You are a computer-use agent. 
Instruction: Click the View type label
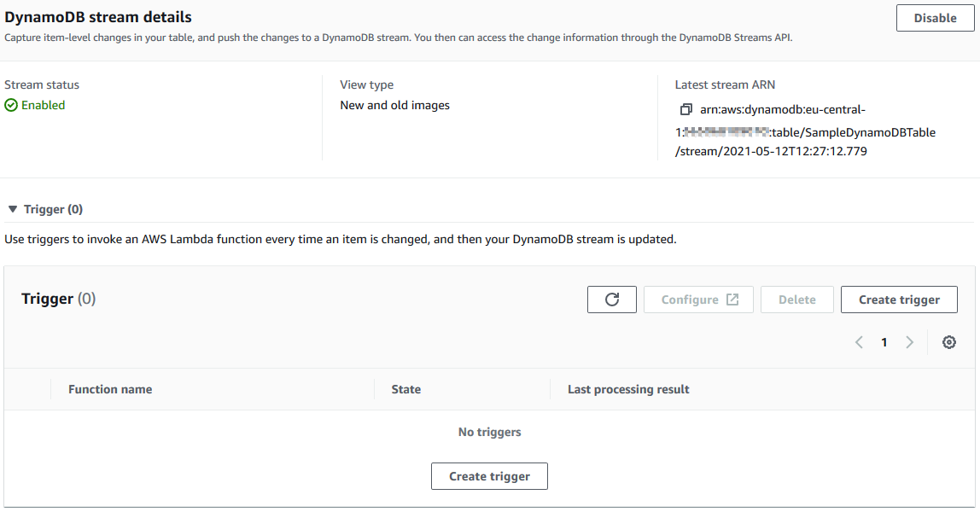coord(367,85)
